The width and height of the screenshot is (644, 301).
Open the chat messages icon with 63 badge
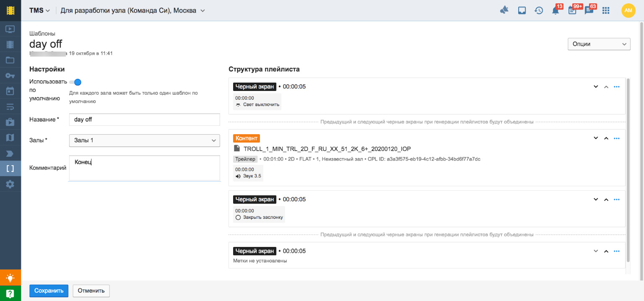pyautogui.click(x=589, y=10)
